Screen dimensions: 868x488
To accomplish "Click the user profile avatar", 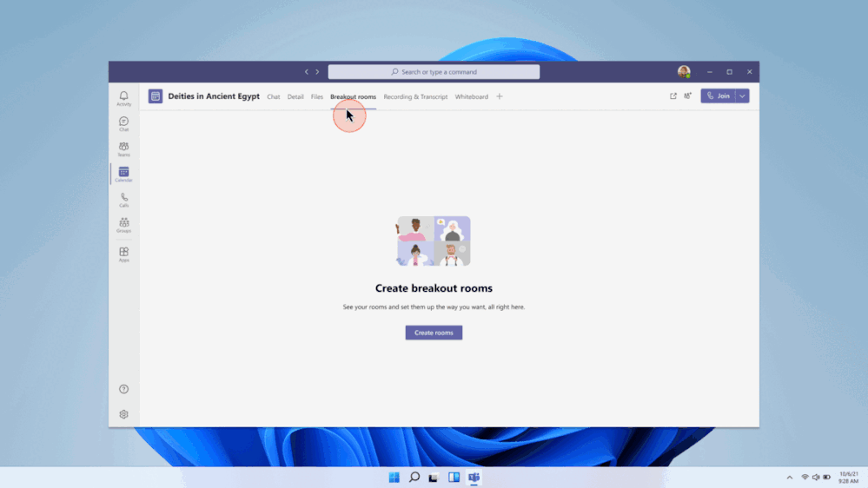I will tap(684, 72).
